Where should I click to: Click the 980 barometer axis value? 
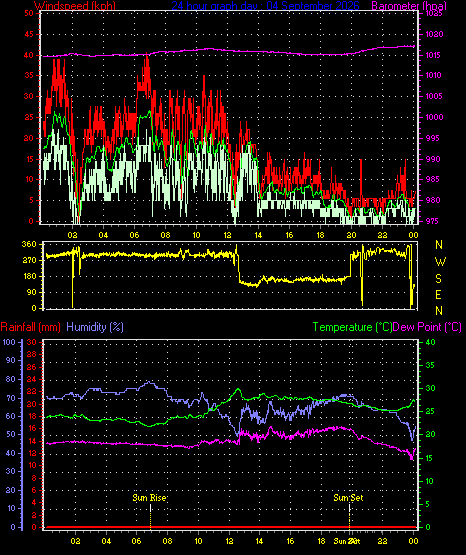point(432,200)
